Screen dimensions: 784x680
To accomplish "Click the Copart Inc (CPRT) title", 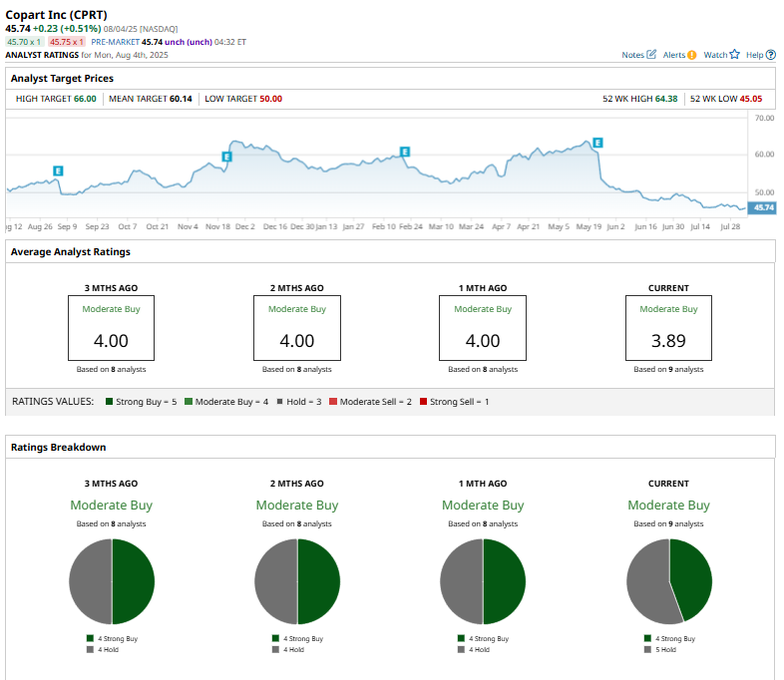I will 56,15.
